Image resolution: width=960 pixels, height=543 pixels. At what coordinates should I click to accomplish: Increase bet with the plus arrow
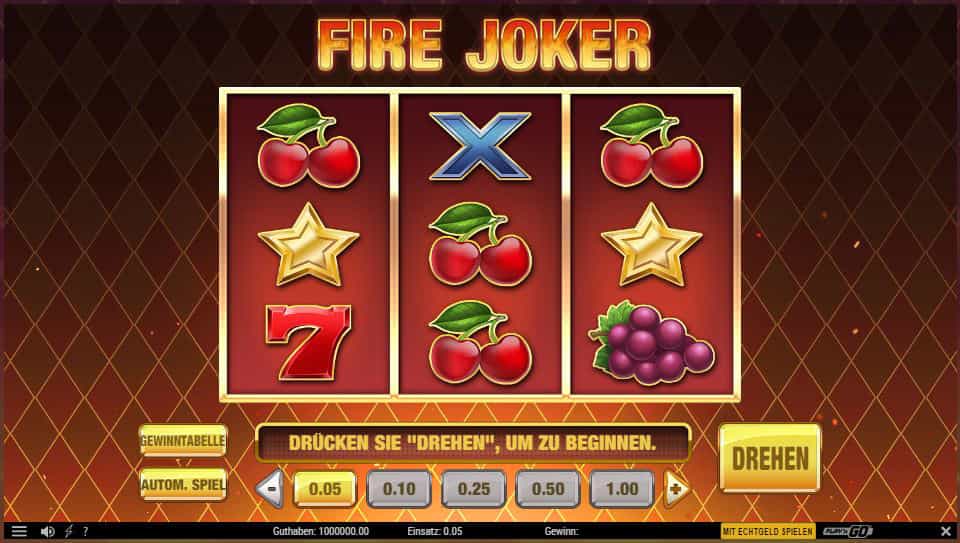click(677, 488)
